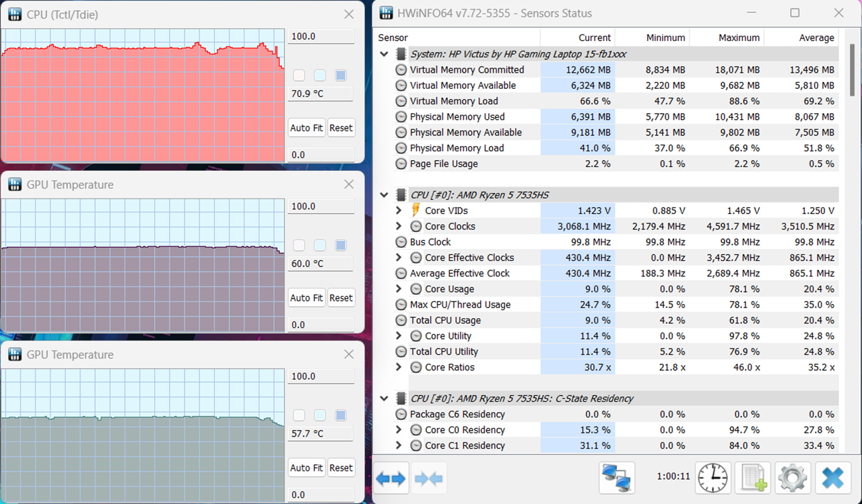Click the Sensor column header
The width and height of the screenshot is (862, 504).
(x=456, y=38)
